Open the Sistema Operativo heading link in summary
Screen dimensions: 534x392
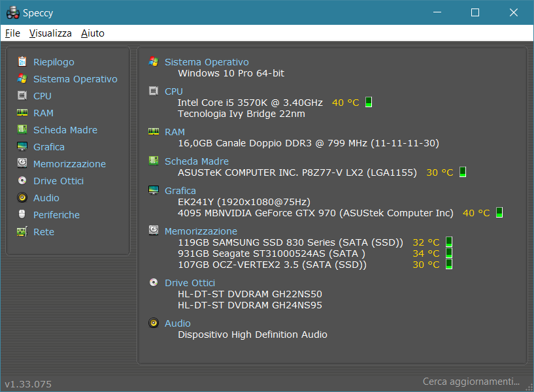[207, 62]
